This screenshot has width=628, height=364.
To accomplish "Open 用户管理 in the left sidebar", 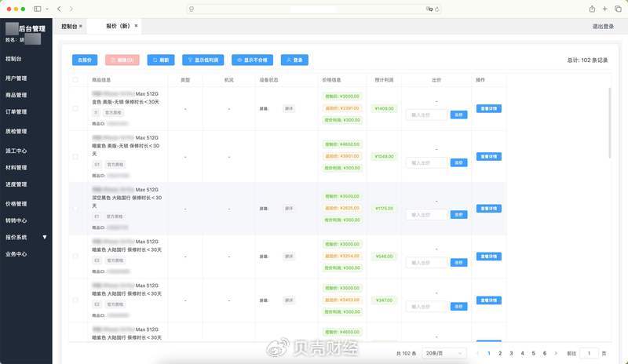I will [16, 78].
